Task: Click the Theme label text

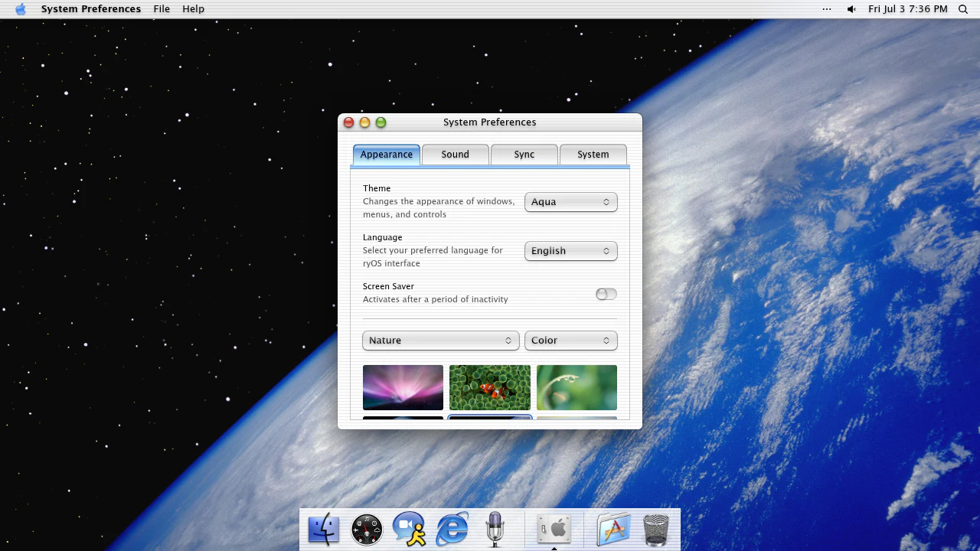Action: pyautogui.click(x=377, y=188)
